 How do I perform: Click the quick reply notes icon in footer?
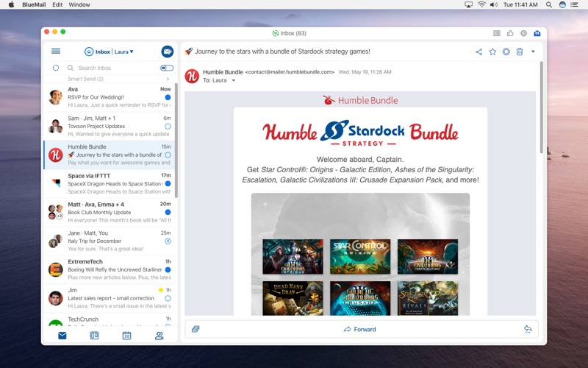point(196,329)
